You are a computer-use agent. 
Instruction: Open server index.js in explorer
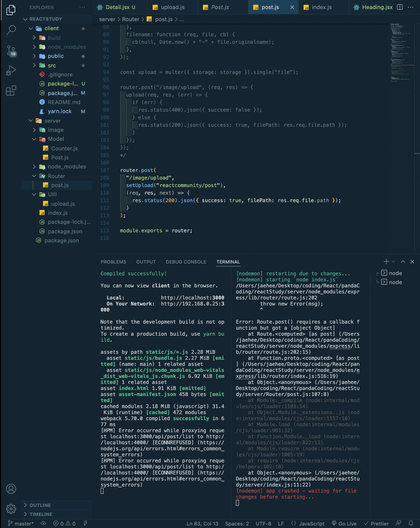(x=57, y=213)
